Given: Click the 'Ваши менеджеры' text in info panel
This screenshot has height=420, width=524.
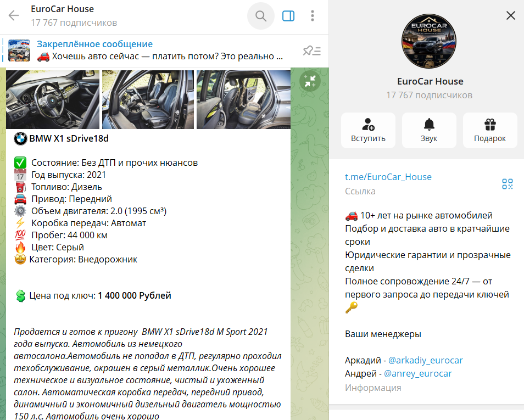Looking at the screenshot, I should click(383, 334).
